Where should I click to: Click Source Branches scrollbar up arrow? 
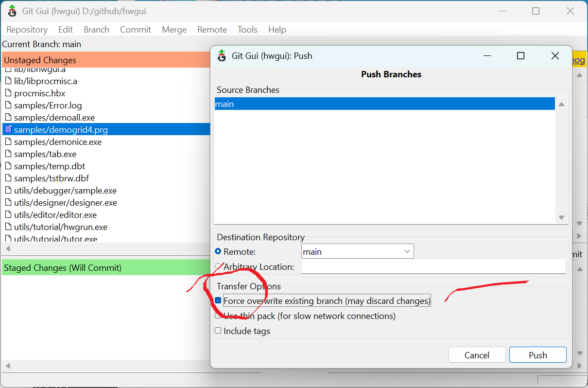(x=562, y=104)
